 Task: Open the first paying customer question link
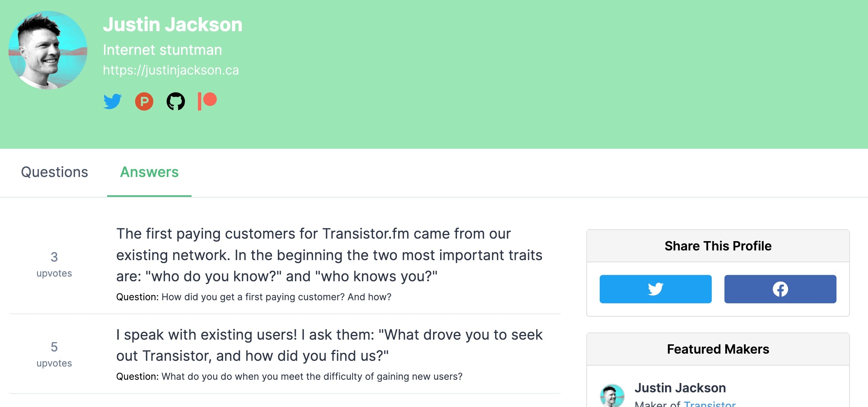[277, 297]
